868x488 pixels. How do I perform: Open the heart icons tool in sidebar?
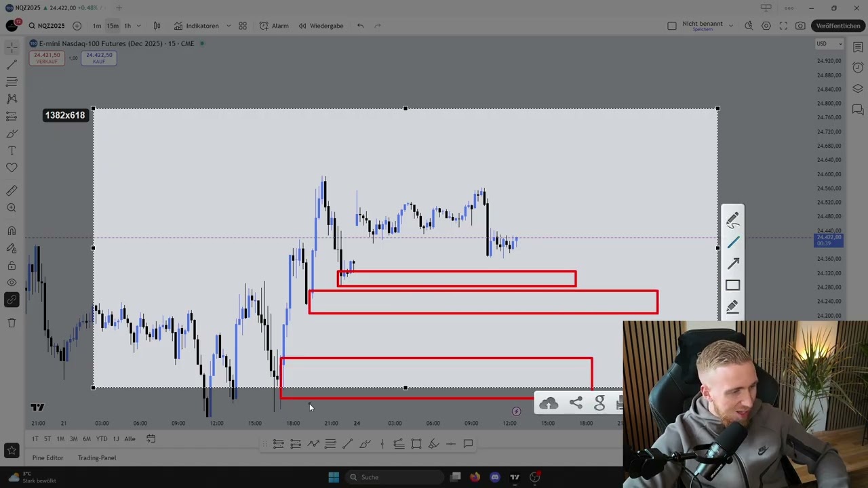[x=12, y=167]
